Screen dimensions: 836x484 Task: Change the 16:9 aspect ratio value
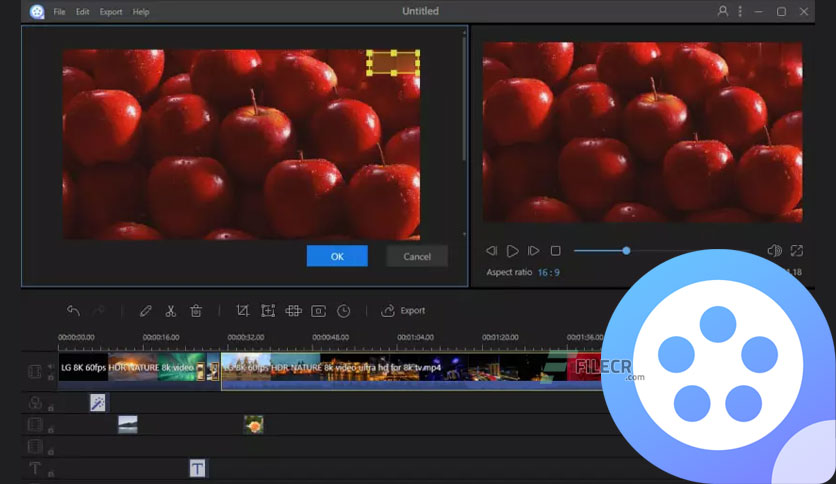pyautogui.click(x=549, y=272)
